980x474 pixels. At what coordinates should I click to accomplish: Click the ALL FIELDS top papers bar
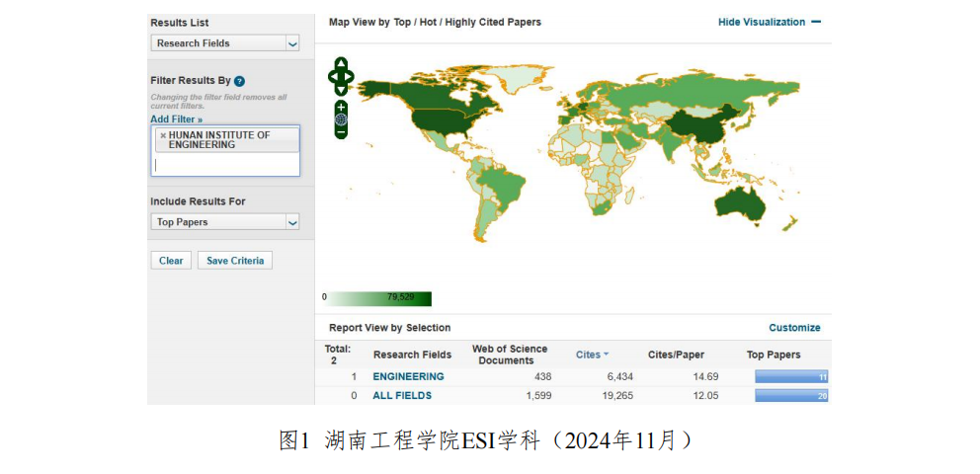(790, 396)
